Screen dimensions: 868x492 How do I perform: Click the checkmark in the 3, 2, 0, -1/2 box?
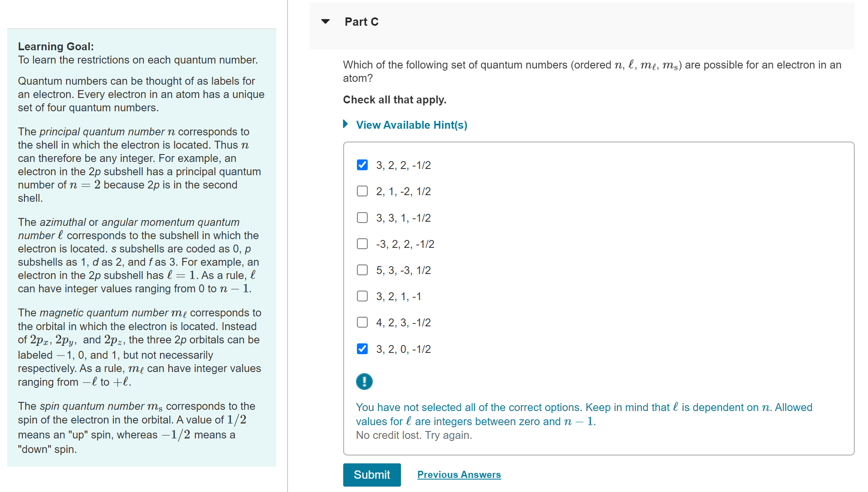[362, 349]
